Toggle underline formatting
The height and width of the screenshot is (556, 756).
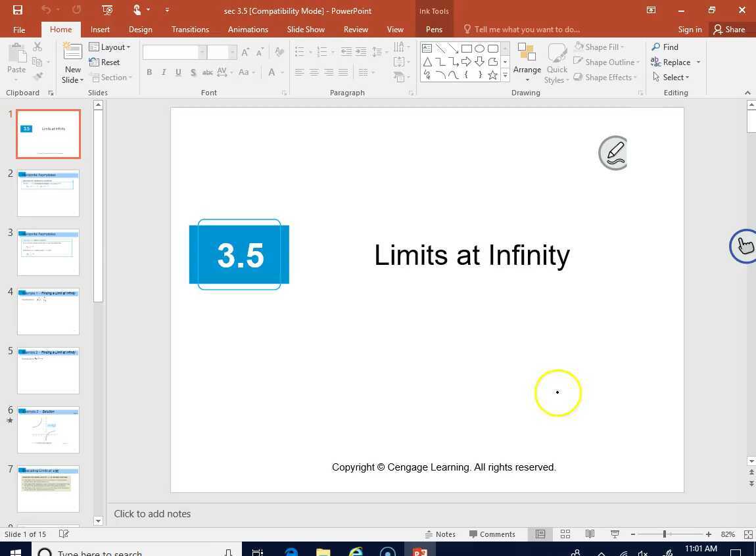pos(178,72)
